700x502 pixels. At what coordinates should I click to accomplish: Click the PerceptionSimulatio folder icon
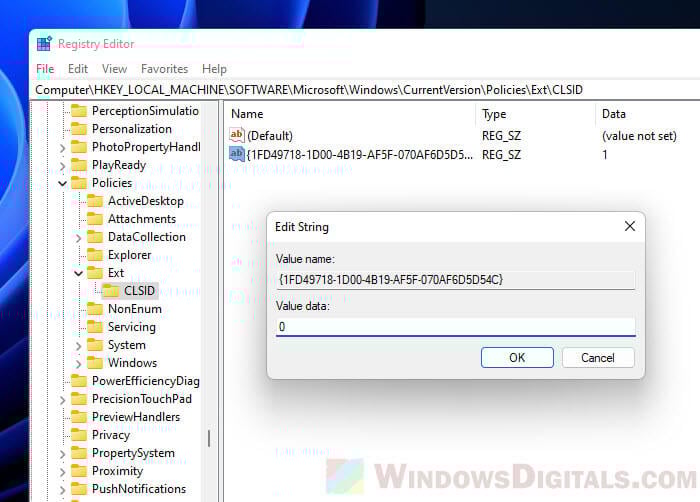(79, 111)
